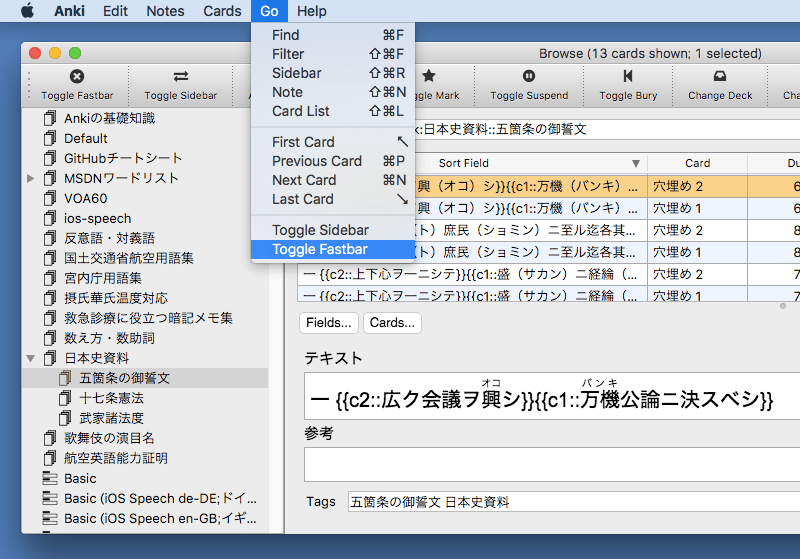
Task: Select the 五箇条の御誓文 subdeck in sidebar
Action: tap(145, 378)
